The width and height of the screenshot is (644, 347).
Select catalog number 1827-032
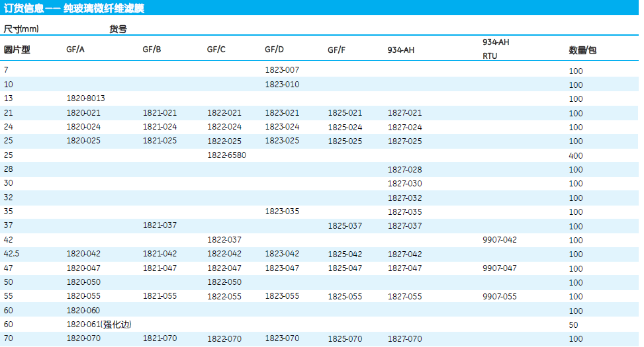(x=405, y=198)
